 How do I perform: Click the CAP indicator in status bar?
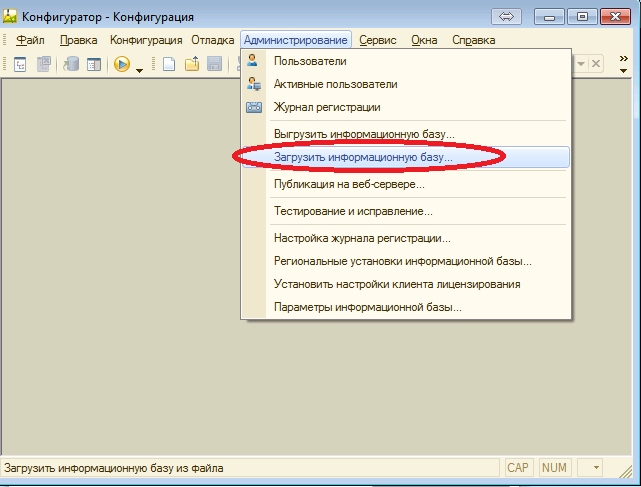[x=517, y=468]
